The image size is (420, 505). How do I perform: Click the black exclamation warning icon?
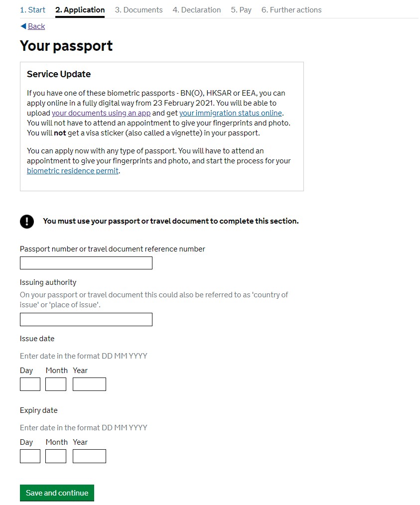coord(27,222)
